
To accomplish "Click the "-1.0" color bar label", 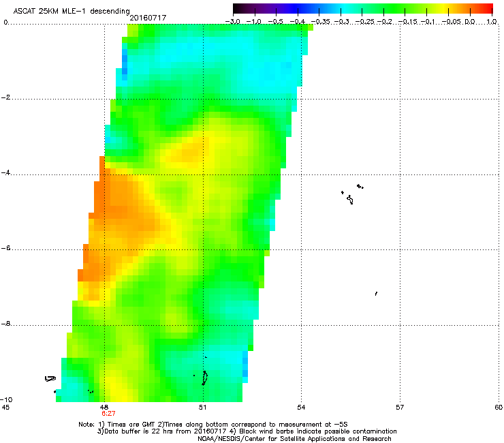I will (254, 22).
